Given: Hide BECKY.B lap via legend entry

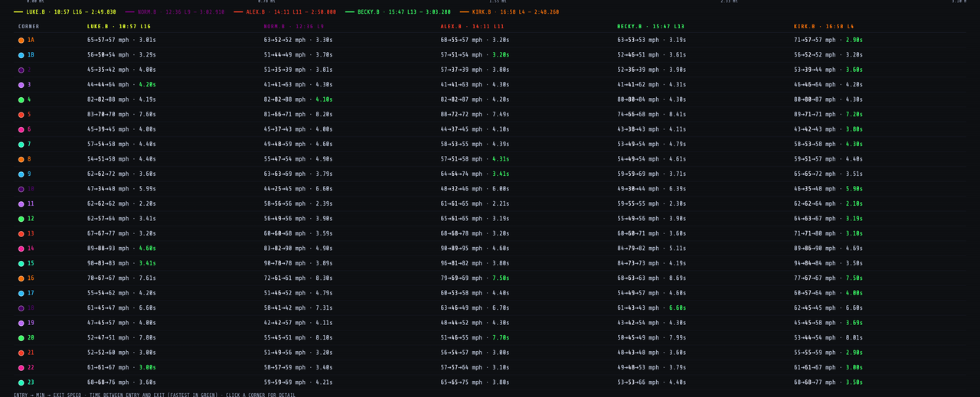Looking at the screenshot, I should pos(398,12).
